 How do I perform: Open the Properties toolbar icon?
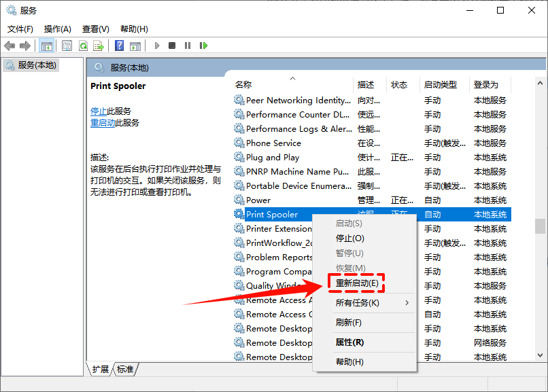(x=67, y=46)
